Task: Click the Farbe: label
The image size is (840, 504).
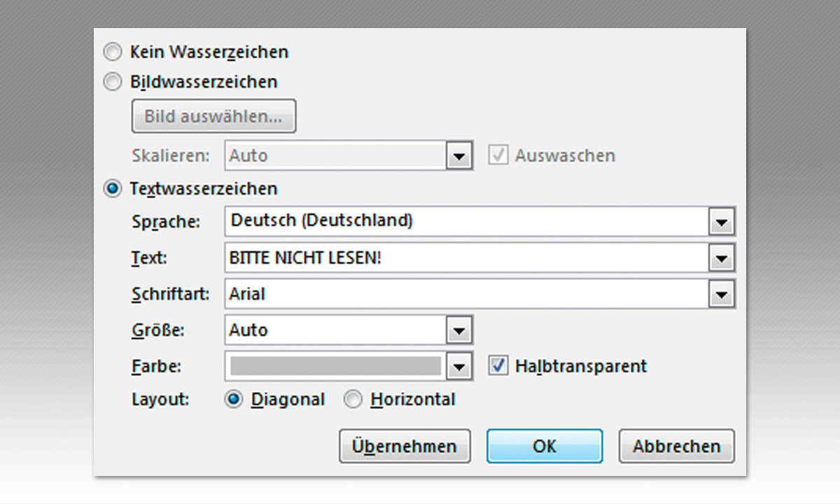Action: 155,365
